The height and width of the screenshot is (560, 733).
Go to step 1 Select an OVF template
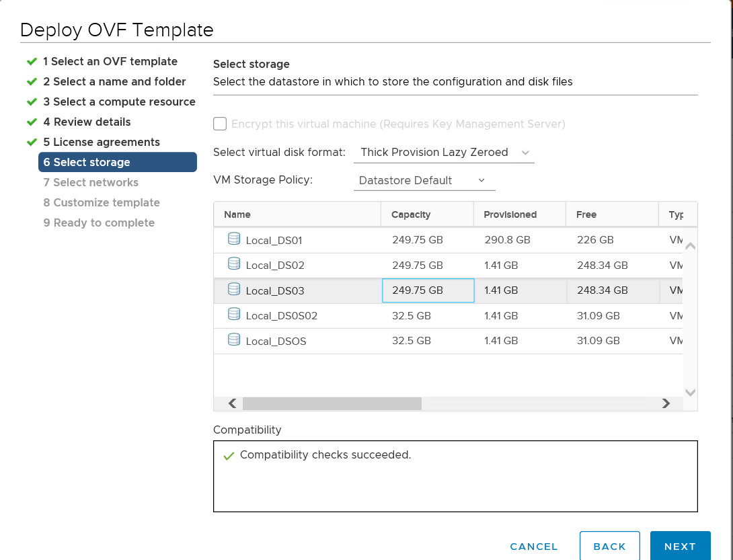pyautogui.click(x=110, y=61)
